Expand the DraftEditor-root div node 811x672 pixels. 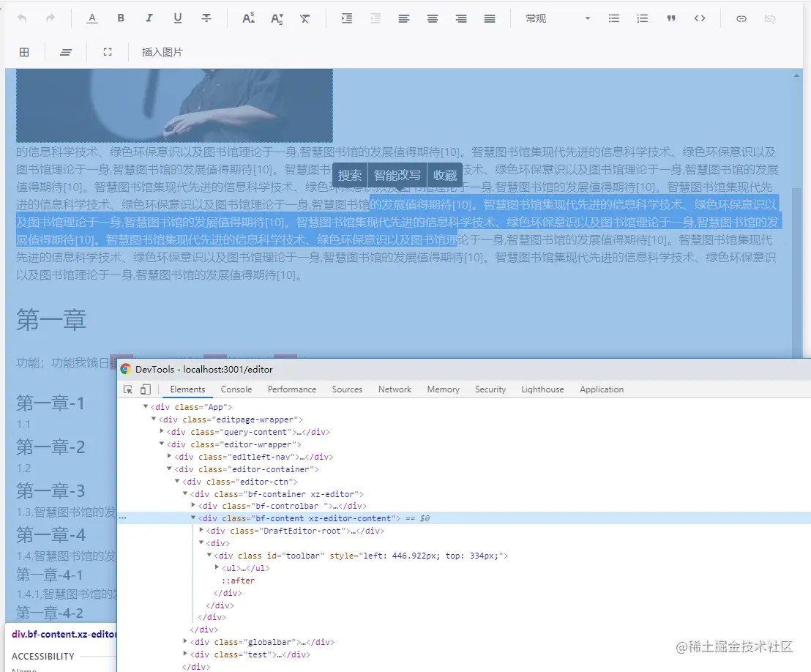[x=202, y=530]
